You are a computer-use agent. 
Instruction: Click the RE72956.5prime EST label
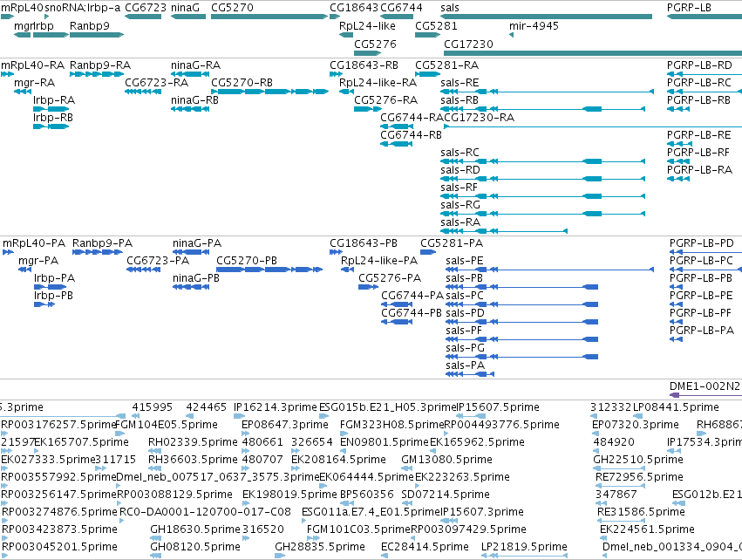[x=639, y=477]
